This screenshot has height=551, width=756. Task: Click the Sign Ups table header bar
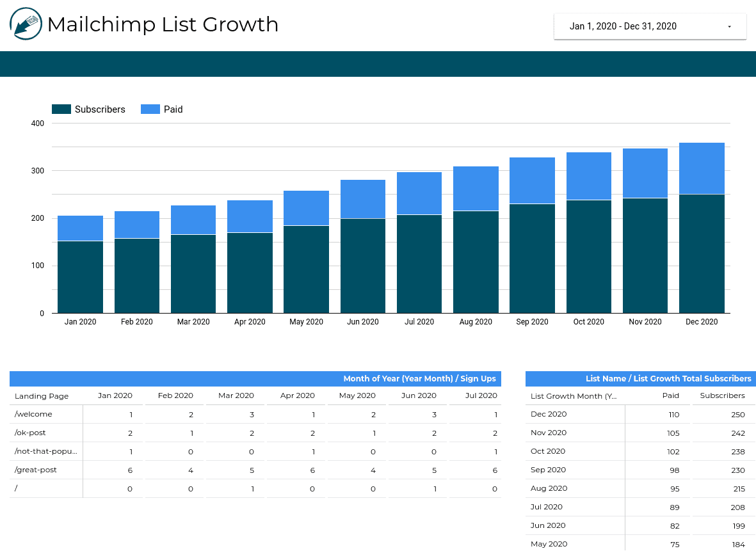[255, 379]
